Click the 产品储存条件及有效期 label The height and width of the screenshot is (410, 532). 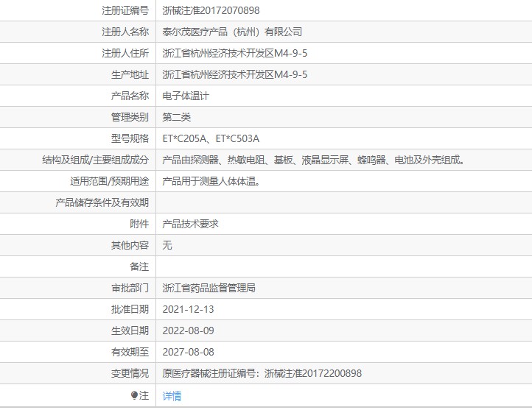click(102, 202)
